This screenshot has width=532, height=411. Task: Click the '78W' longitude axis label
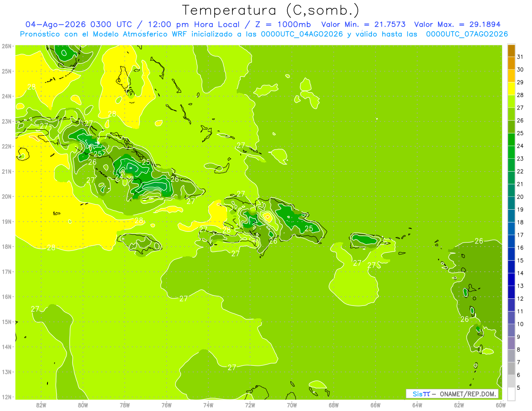tap(125, 405)
